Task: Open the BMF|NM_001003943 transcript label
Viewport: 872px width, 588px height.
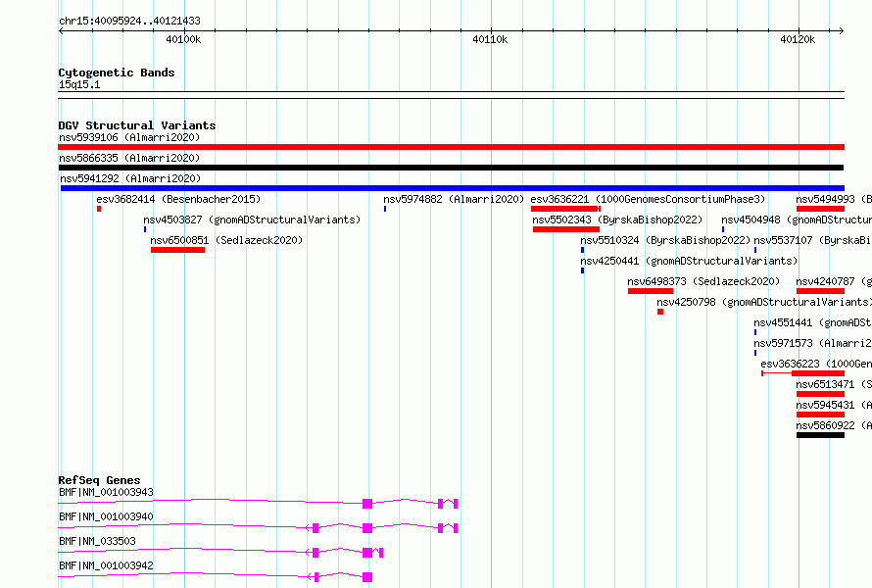Action: pyautogui.click(x=106, y=492)
